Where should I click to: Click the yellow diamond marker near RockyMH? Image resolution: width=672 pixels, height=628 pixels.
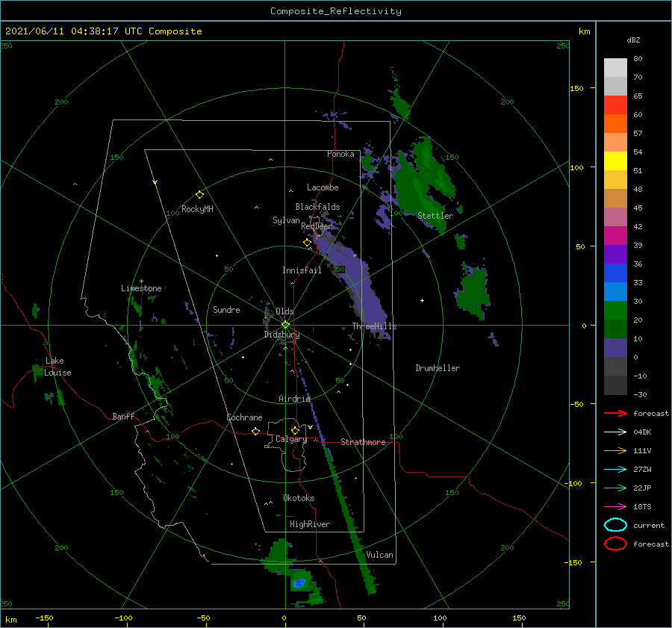coord(199,195)
